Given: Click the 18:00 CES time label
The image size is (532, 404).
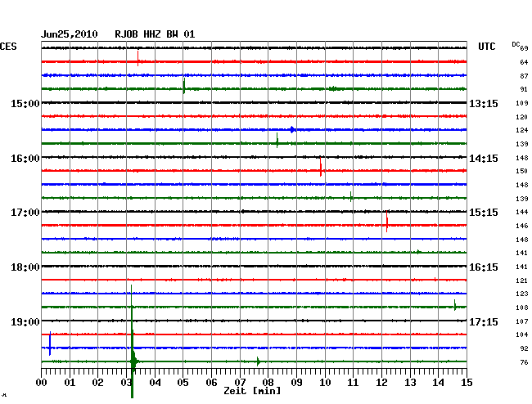Looking at the screenshot, I should (x=25, y=267).
